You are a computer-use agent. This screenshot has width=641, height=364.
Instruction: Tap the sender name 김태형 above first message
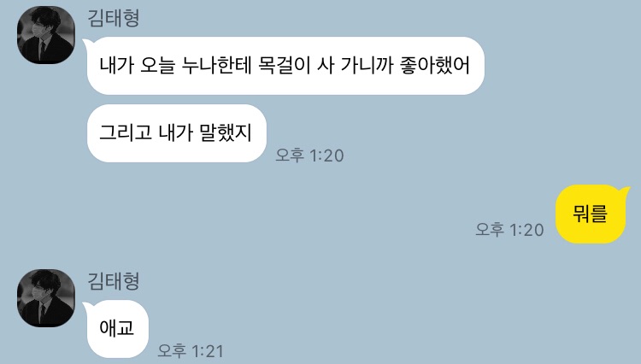pos(114,18)
